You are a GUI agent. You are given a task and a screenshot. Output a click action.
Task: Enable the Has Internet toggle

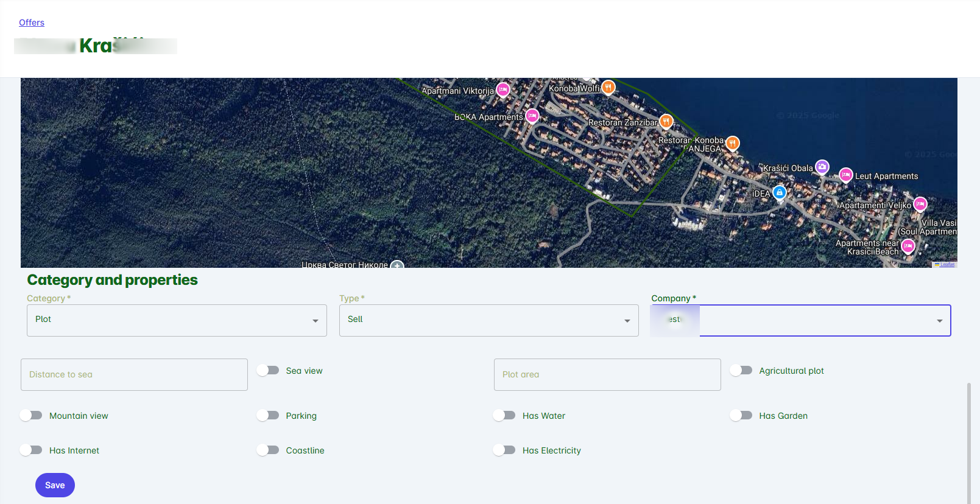pyautogui.click(x=31, y=450)
